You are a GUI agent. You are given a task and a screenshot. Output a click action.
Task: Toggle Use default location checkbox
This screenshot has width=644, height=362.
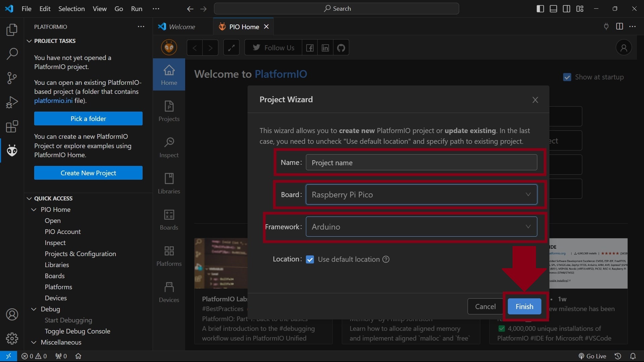pos(310,259)
